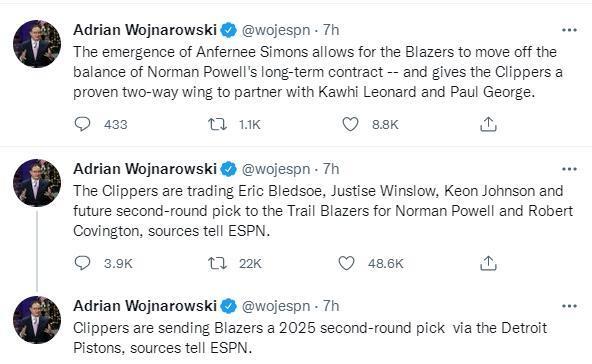This screenshot has height=364, width=592.
Task: Reply to the Eric Bledsoe trade tweet
Action: click(x=82, y=263)
